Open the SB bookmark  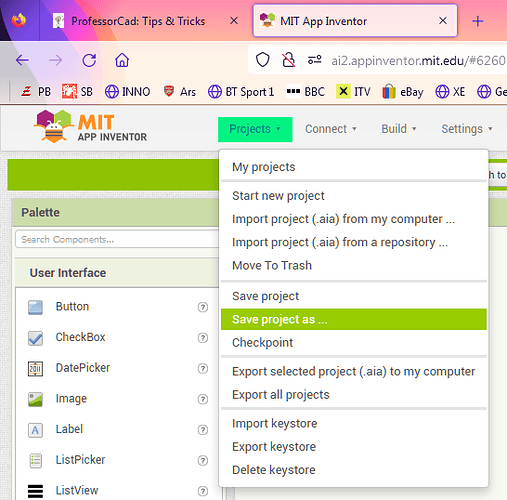[77, 91]
